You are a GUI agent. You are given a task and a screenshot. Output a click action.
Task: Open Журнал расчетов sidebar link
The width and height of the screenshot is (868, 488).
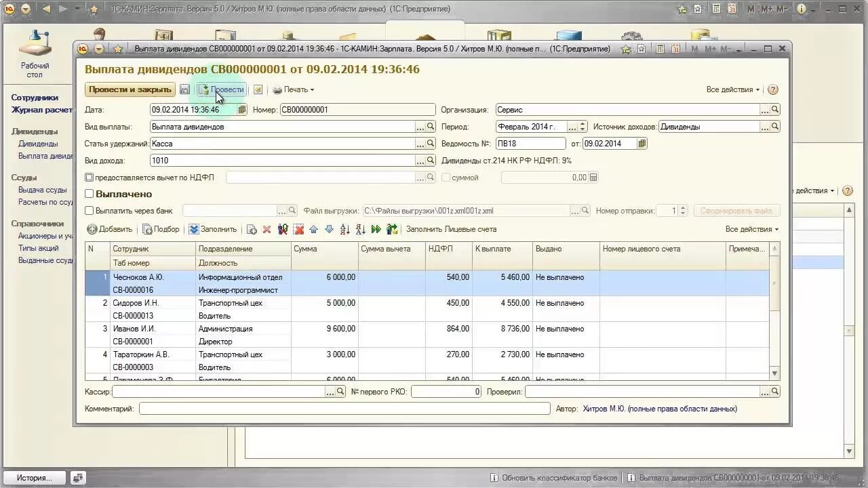click(42, 110)
